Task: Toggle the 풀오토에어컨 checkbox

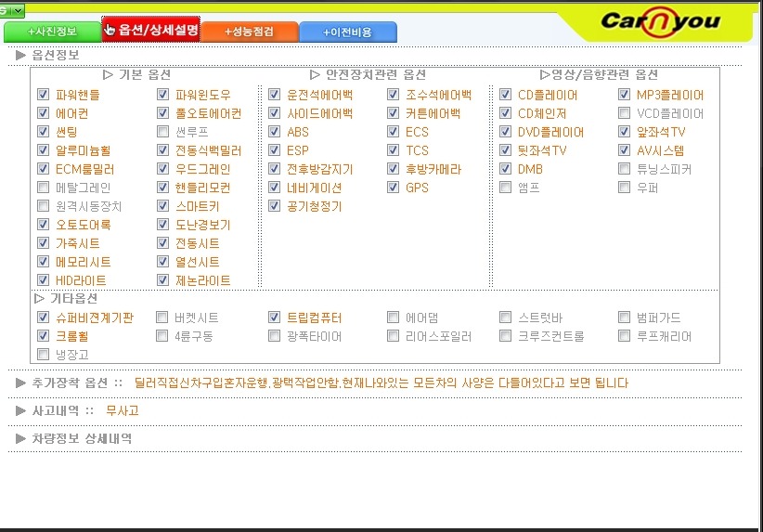Action: tap(163, 113)
